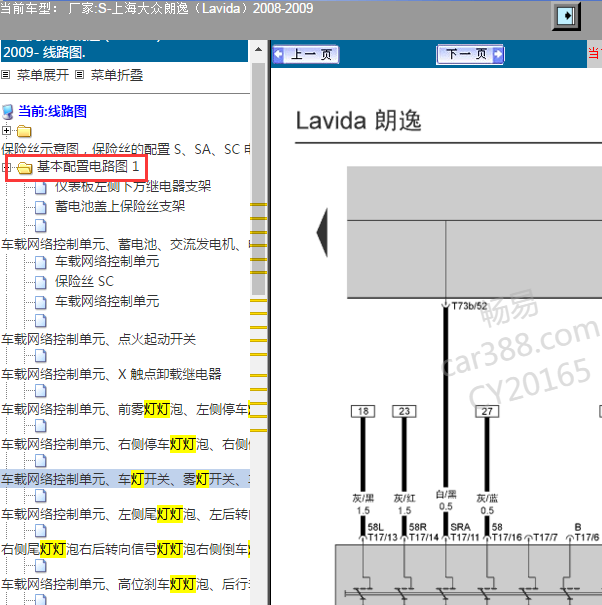
Task: Select highlighted 车灯开关、雾灯开关 entry
Action: [125, 479]
